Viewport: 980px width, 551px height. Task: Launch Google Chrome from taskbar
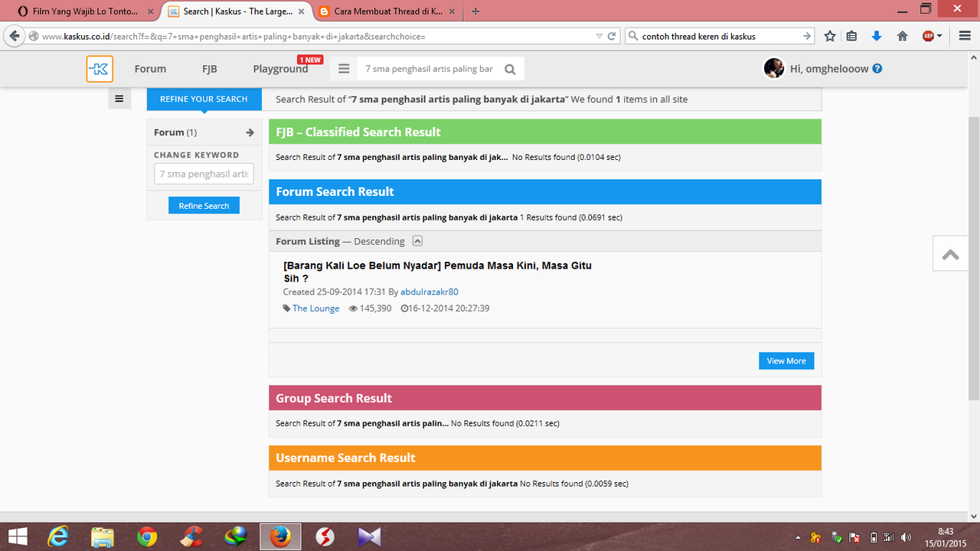click(147, 537)
